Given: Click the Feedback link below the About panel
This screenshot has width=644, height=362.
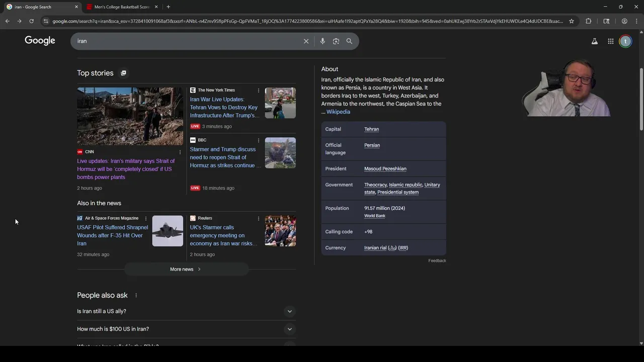Looking at the screenshot, I should coord(437,260).
